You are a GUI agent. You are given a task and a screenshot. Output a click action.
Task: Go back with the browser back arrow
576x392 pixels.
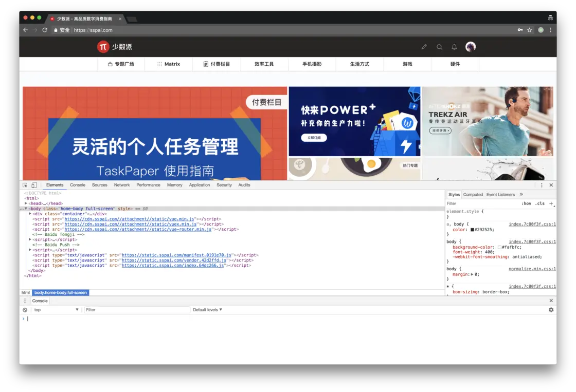coord(25,30)
